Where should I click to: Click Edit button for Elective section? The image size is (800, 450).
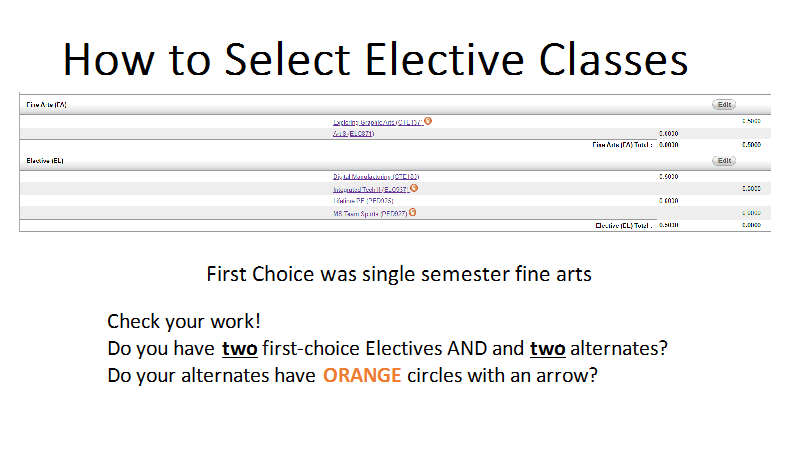pos(723,161)
